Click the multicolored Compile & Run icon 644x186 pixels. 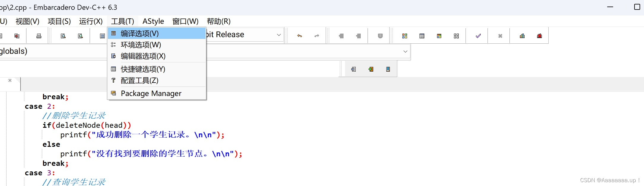pos(439,36)
